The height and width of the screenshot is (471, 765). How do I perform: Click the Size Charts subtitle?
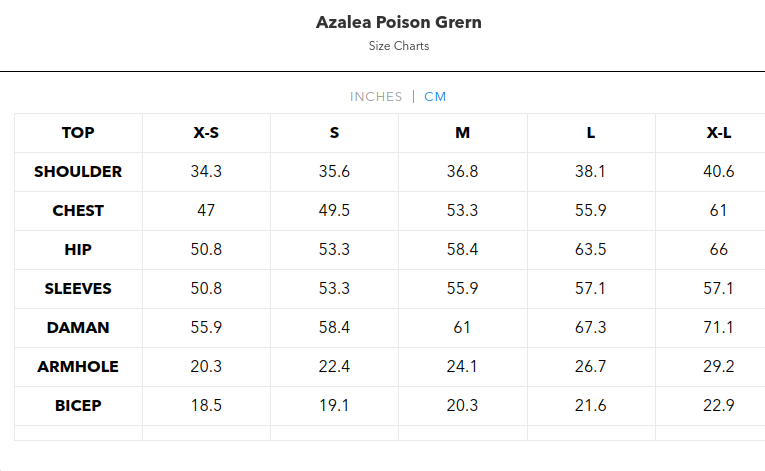click(x=398, y=46)
